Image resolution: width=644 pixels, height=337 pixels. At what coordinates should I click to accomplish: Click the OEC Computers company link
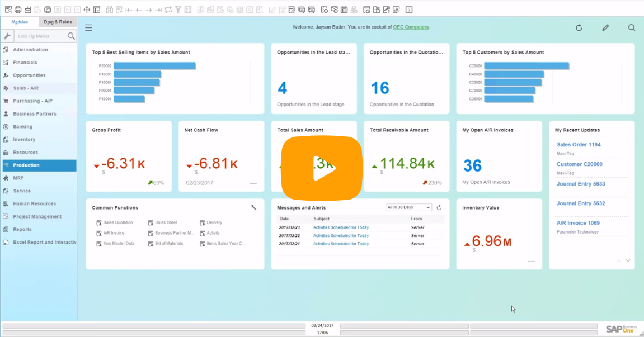tap(411, 27)
